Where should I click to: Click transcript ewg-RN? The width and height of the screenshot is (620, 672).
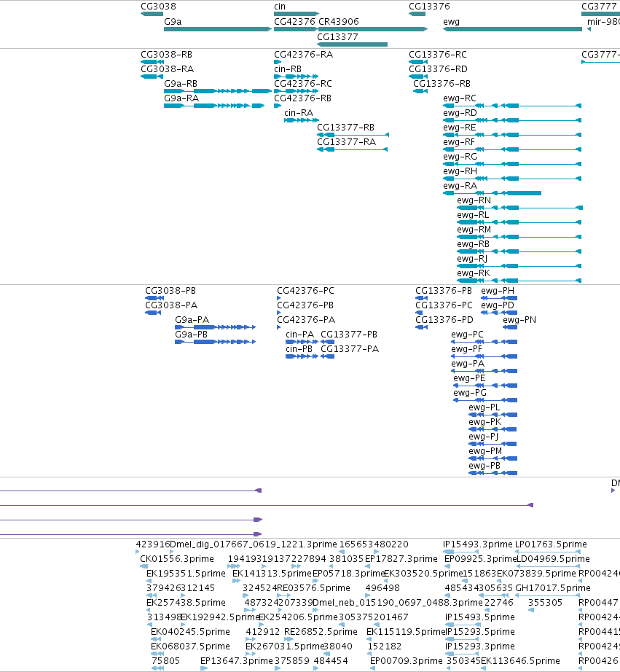(x=519, y=208)
